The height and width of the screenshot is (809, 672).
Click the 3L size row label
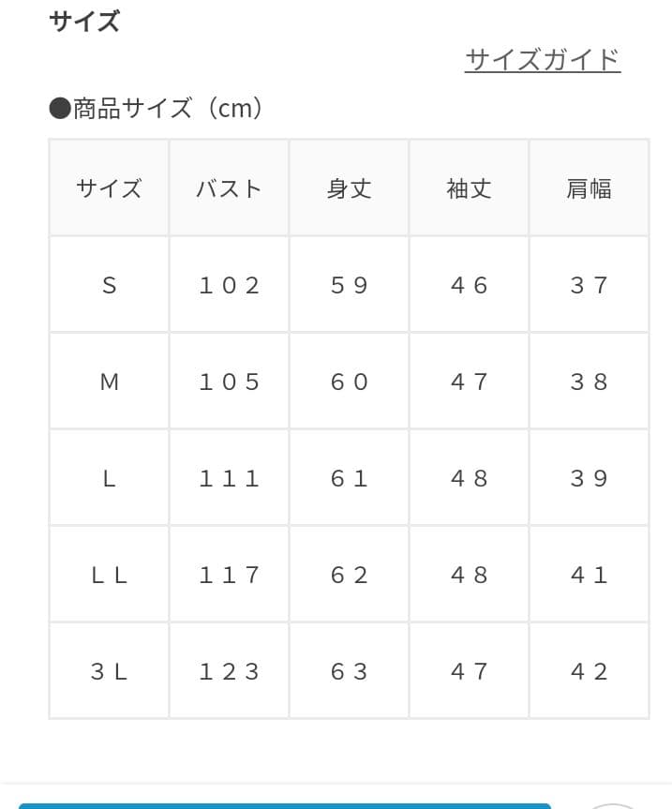109,671
